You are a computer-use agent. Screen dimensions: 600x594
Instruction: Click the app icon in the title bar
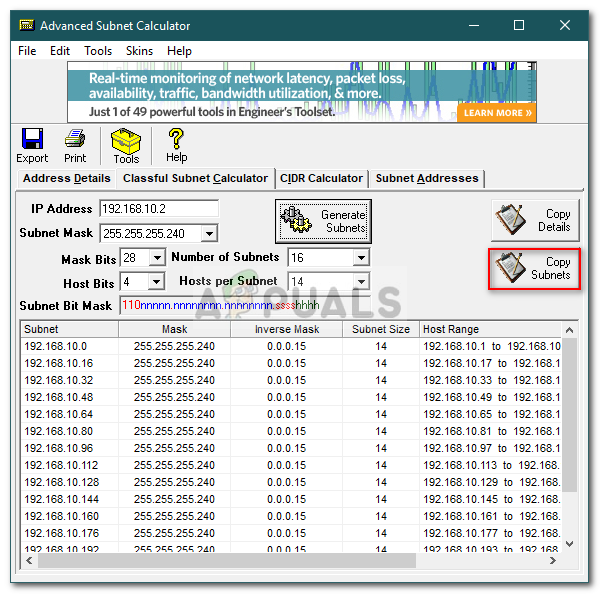(27, 25)
